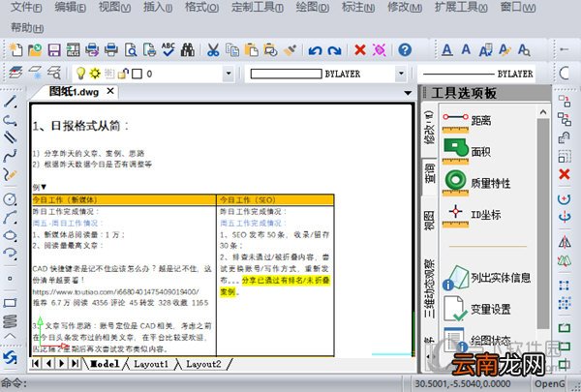Image resolution: width=581 pixels, height=392 pixels.
Task: Expand the drawing tabs list arrow
Action: [408, 93]
